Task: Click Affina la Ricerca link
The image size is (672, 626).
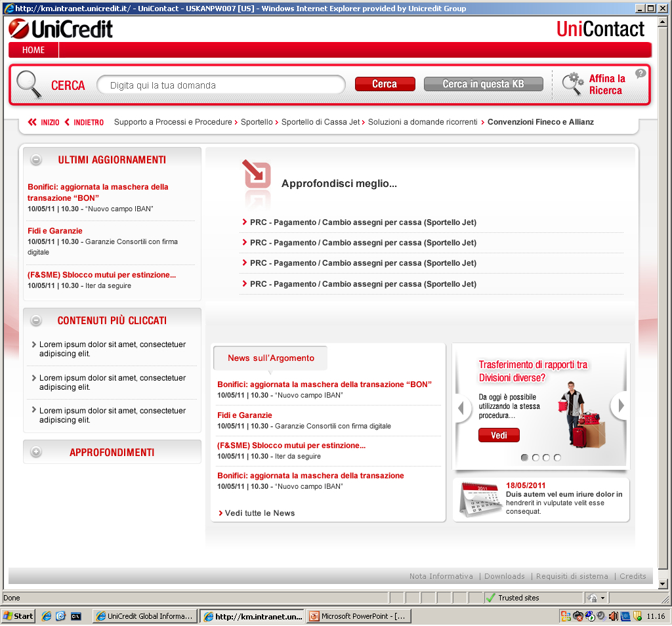Action: (x=607, y=84)
